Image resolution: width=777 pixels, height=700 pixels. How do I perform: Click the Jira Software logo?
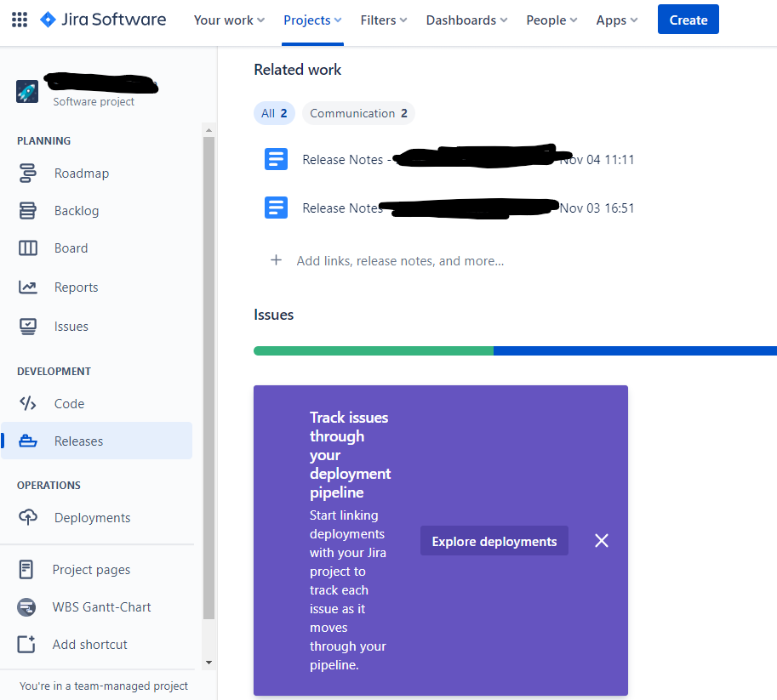(103, 20)
